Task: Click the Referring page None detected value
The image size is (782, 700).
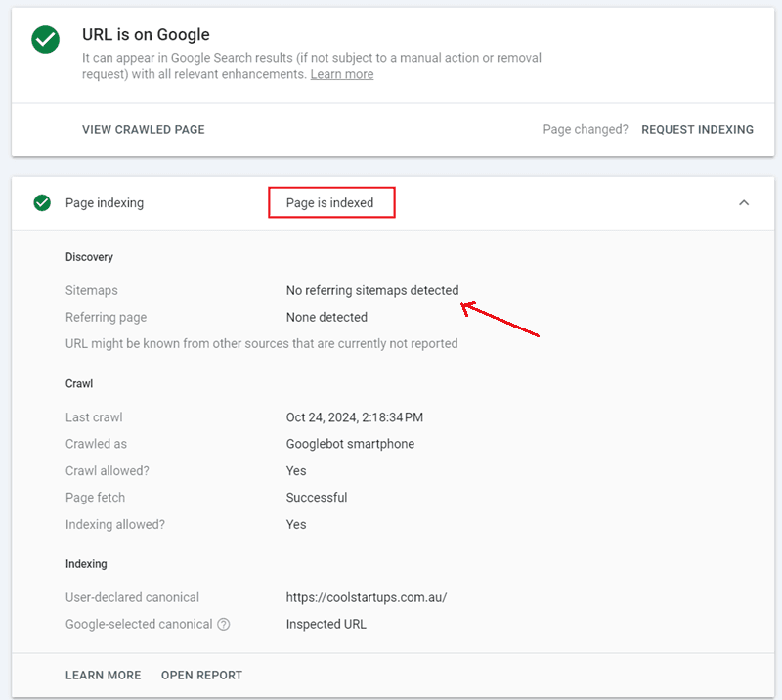Action: point(326,317)
